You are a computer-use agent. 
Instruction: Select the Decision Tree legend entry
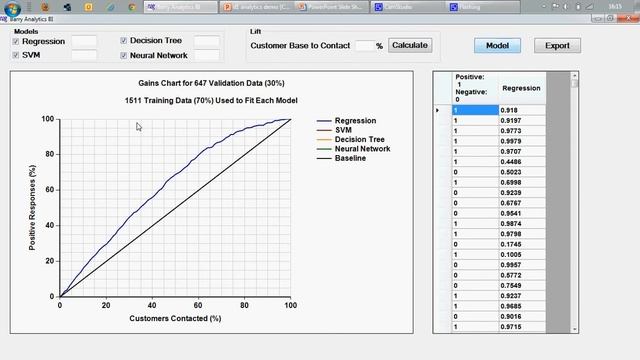(351, 140)
